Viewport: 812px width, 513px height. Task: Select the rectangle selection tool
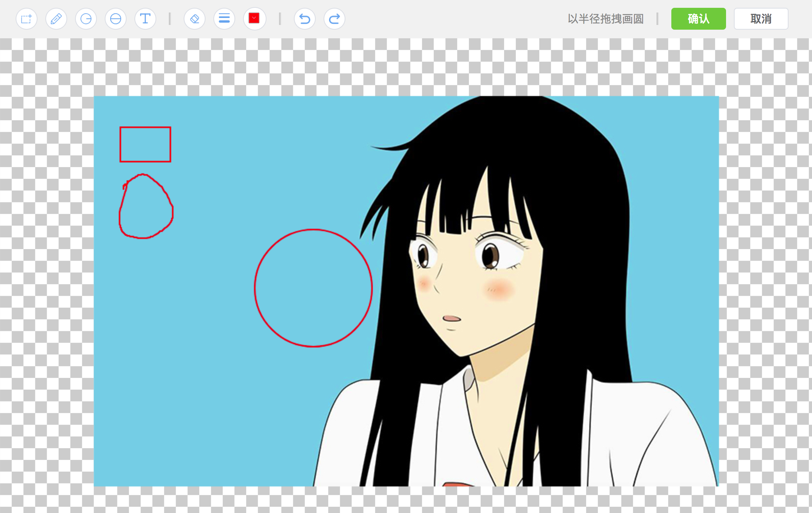27,19
